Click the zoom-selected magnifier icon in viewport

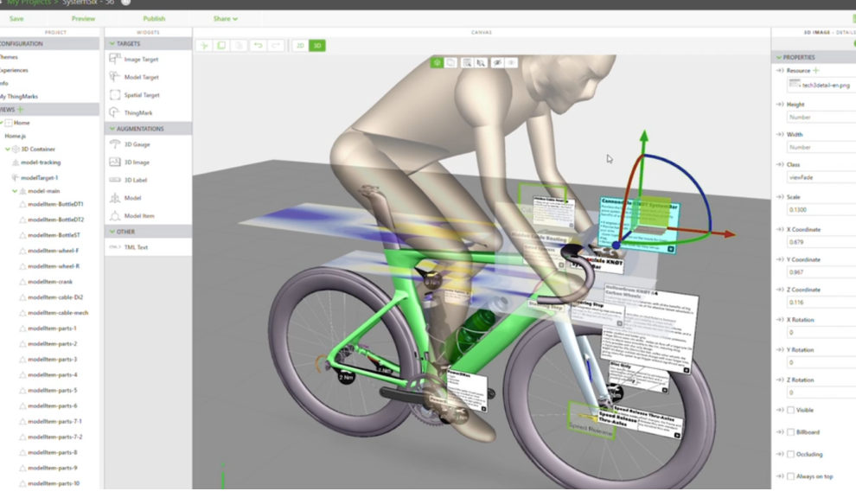[481, 63]
